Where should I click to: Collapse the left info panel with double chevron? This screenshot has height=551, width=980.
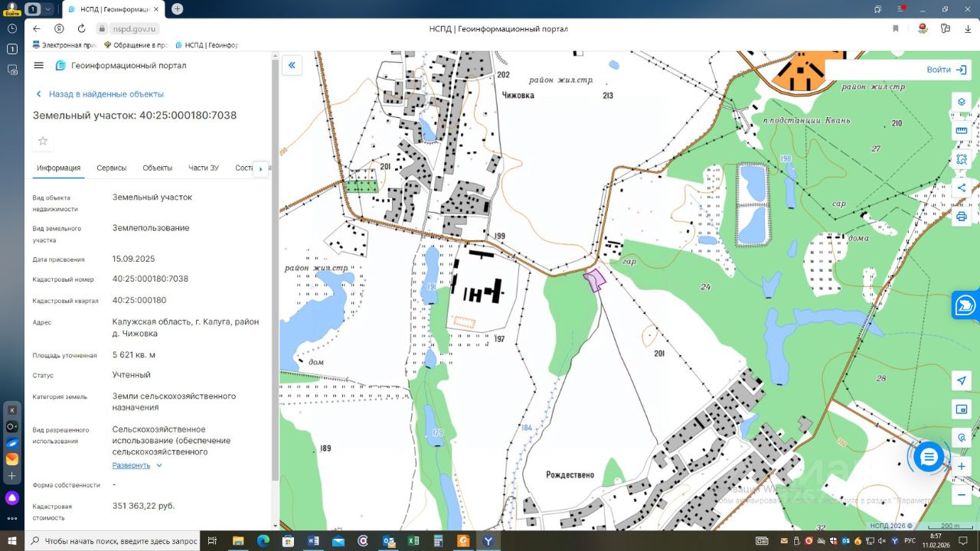[x=292, y=66]
